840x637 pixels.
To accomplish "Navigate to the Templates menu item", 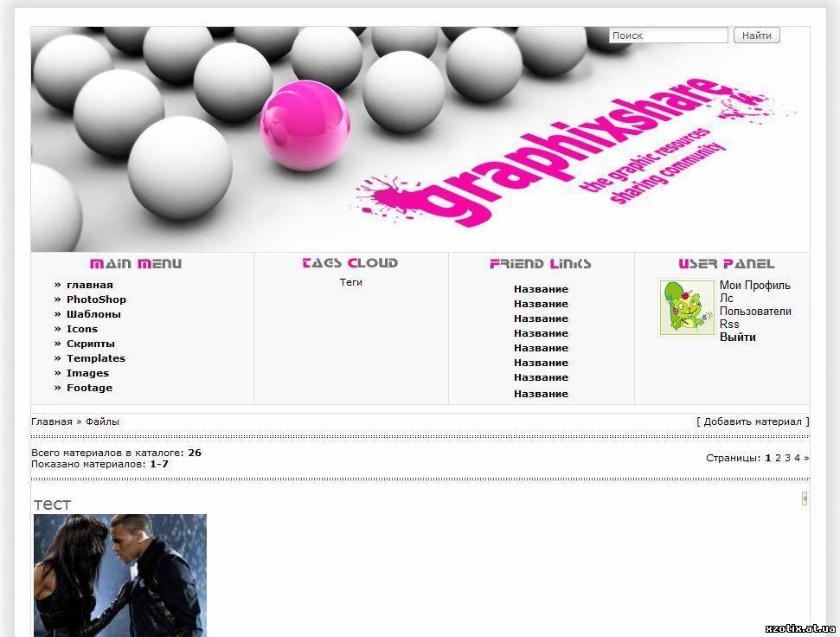I will (x=96, y=358).
